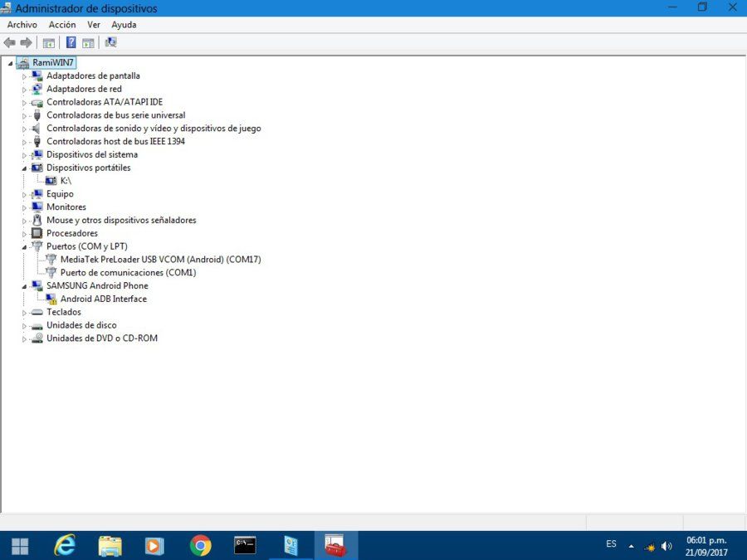Viewport: 747px width, 560px height.
Task: Scan for hardware changes toolbar icon
Action: [110, 42]
